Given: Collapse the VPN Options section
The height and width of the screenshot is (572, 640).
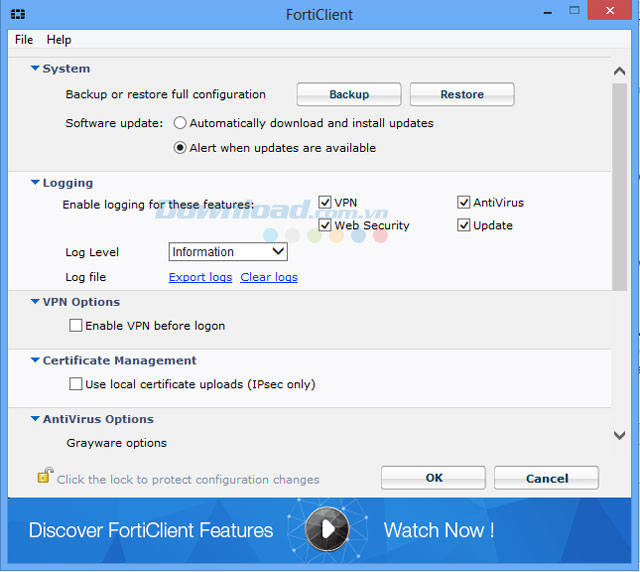Looking at the screenshot, I should pyautogui.click(x=35, y=302).
